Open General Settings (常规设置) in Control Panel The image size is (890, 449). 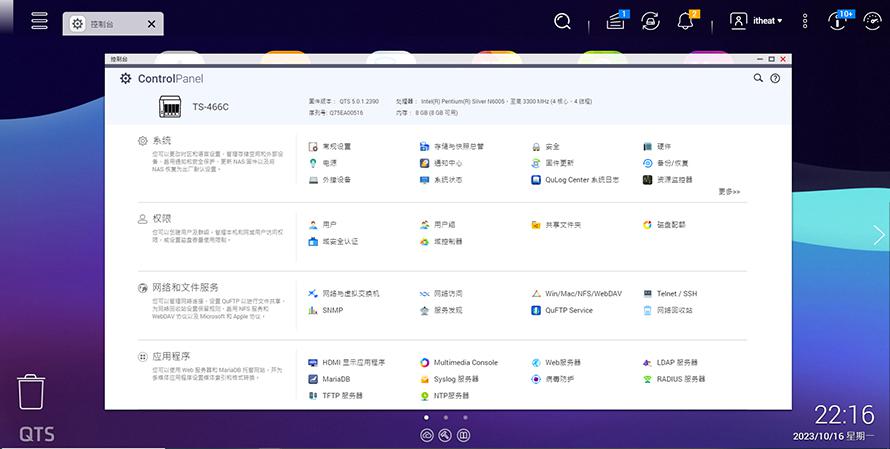330,146
